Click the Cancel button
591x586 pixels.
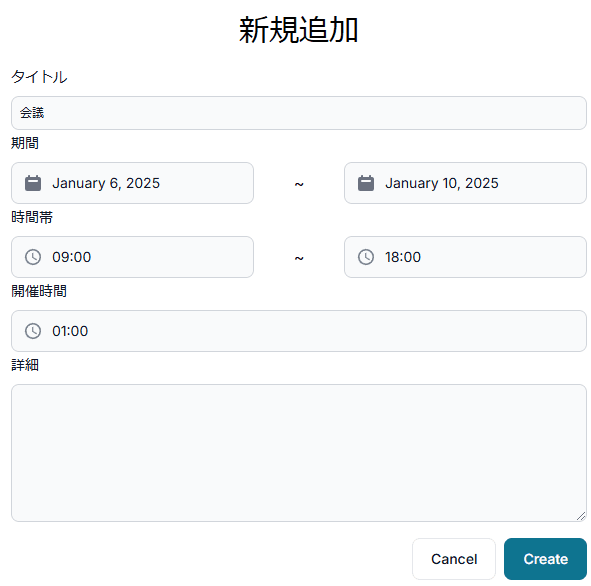pos(454,559)
